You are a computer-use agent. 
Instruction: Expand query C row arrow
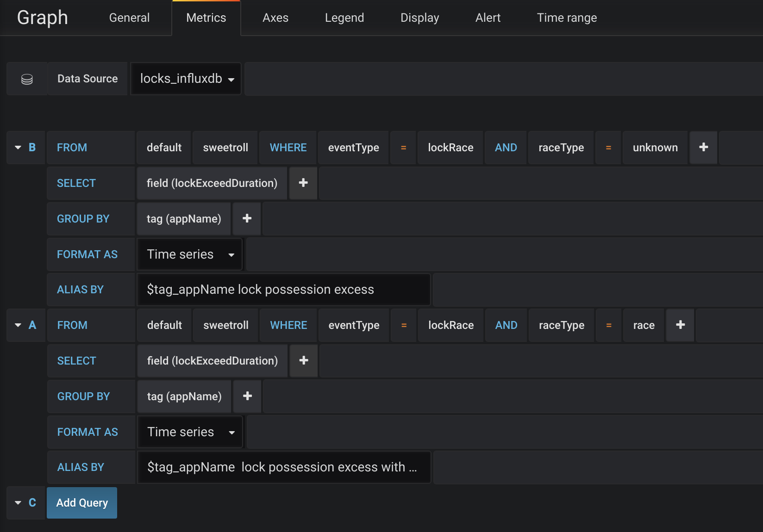click(x=18, y=503)
